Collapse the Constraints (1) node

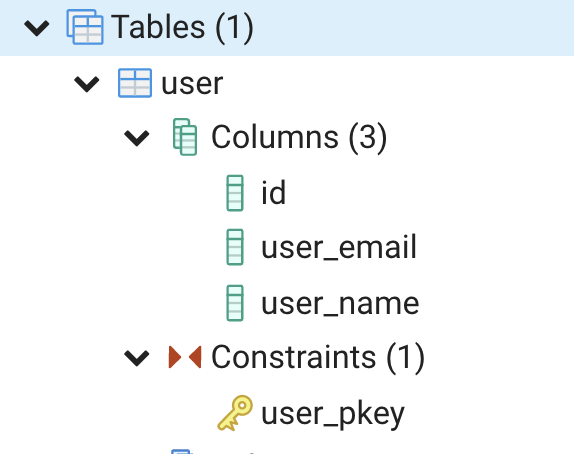point(137,358)
